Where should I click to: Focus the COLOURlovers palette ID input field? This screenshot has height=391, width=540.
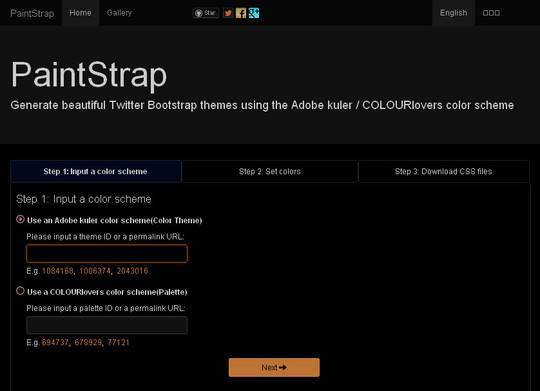pos(107,325)
